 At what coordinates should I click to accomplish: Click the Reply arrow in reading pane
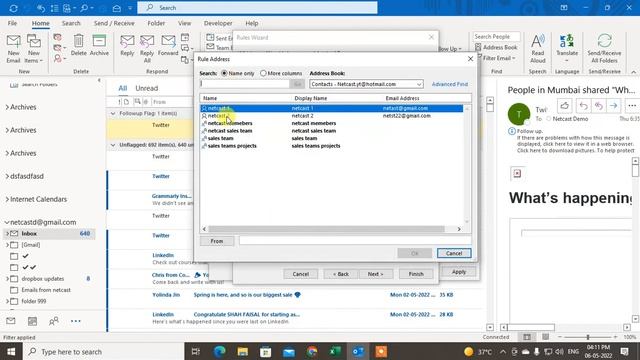[583, 106]
